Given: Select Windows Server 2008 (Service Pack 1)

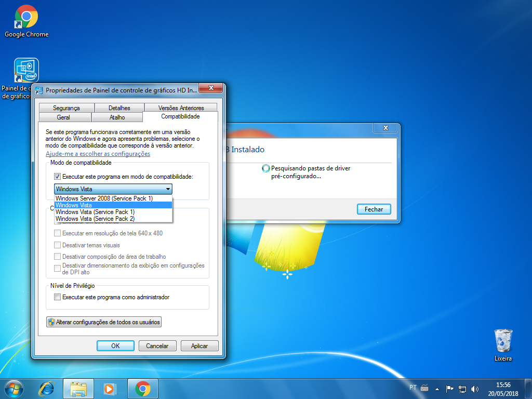Looking at the screenshot, I should coord(113,198).
